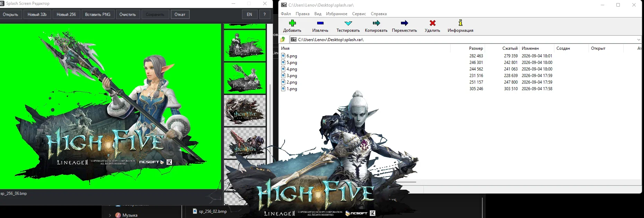
Task: Open the Файл menu in 7-Zip
Action: [286, 14]
